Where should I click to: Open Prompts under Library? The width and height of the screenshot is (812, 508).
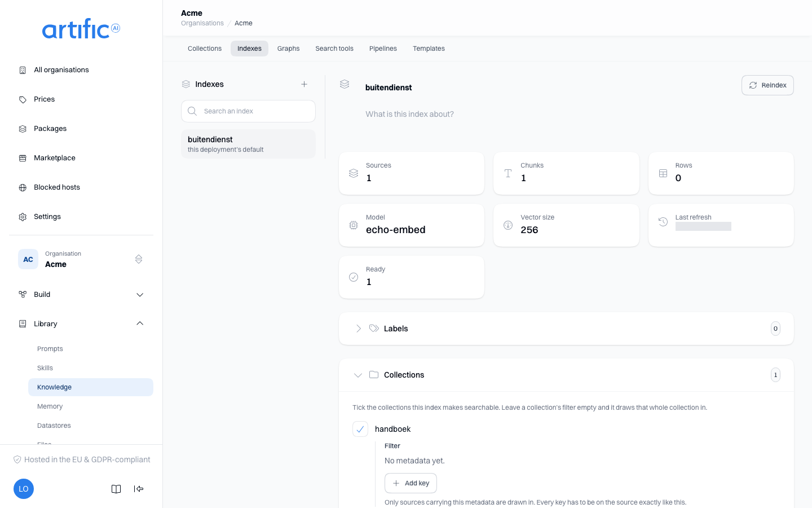pyautogui.click(x=91, y=349)
